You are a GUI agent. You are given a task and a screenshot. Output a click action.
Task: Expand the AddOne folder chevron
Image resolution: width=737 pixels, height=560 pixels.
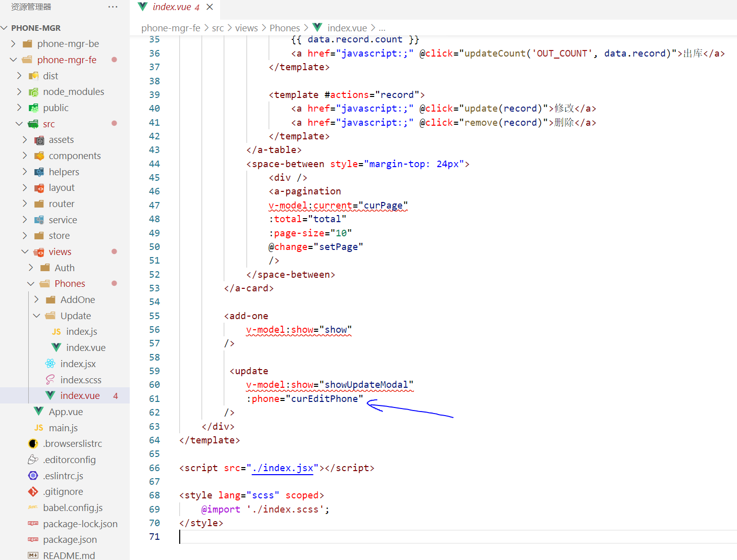coord(37,300)
